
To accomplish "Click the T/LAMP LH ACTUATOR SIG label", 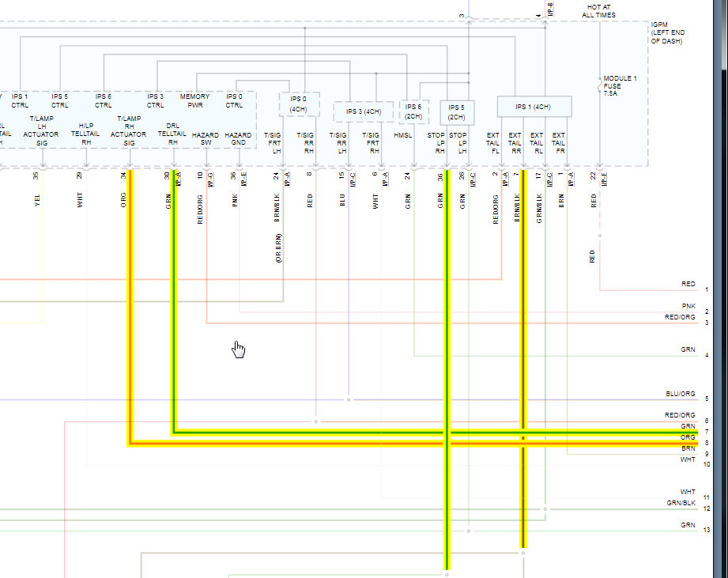I will [41, 131].
